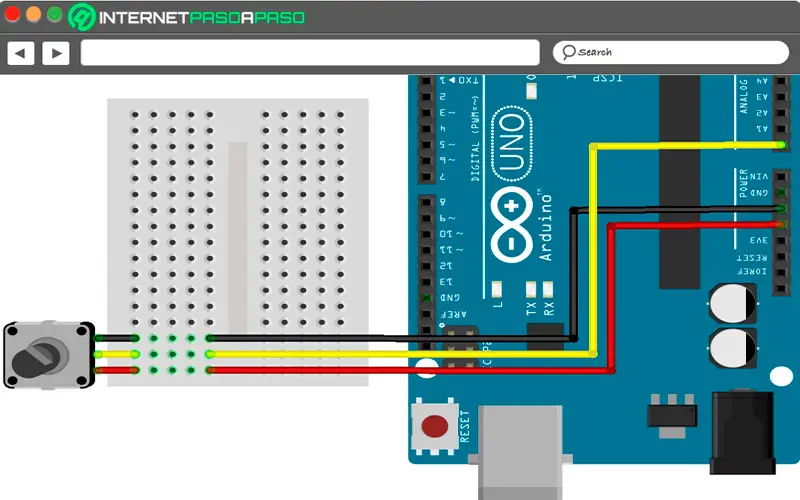
Task: Click the potentiometer knob
Action: coord(38,359)
